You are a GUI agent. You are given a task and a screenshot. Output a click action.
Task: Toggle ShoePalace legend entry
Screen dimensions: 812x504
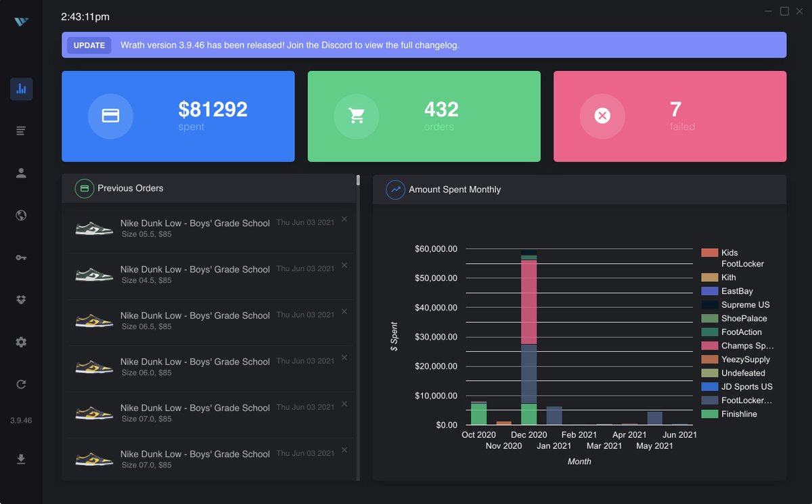click(x=734, y=319)
